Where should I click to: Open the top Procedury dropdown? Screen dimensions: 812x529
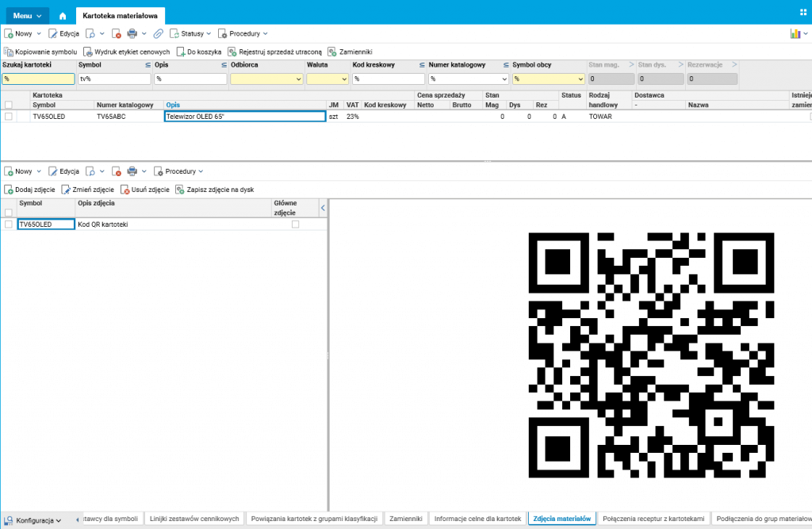pos(243,33)
